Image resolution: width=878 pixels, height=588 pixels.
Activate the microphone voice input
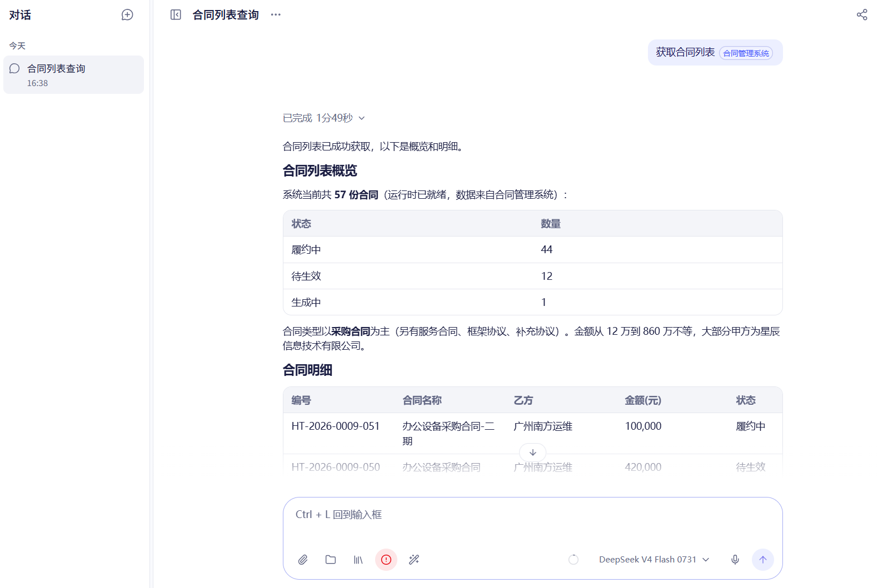[735, 560]
